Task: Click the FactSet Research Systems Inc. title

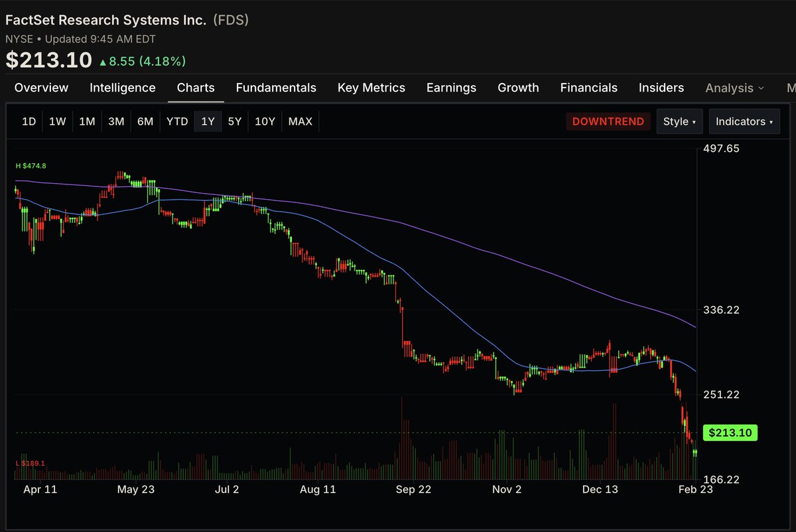Action: [106, 20]
